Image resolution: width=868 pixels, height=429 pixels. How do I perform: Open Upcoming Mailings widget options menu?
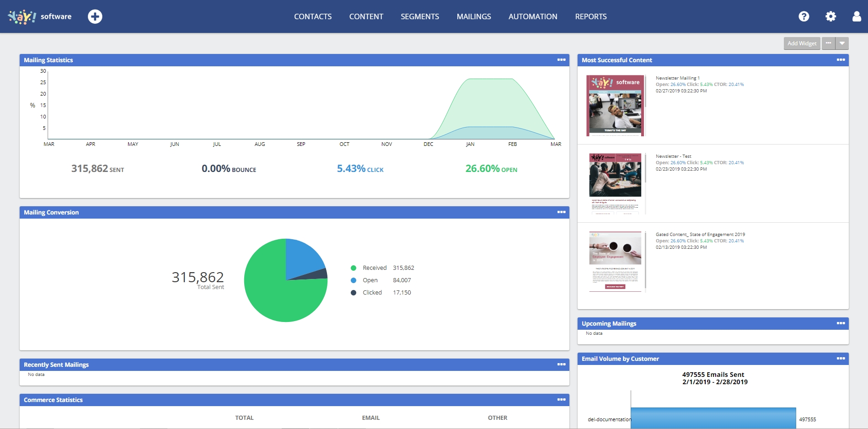(841, 323)
